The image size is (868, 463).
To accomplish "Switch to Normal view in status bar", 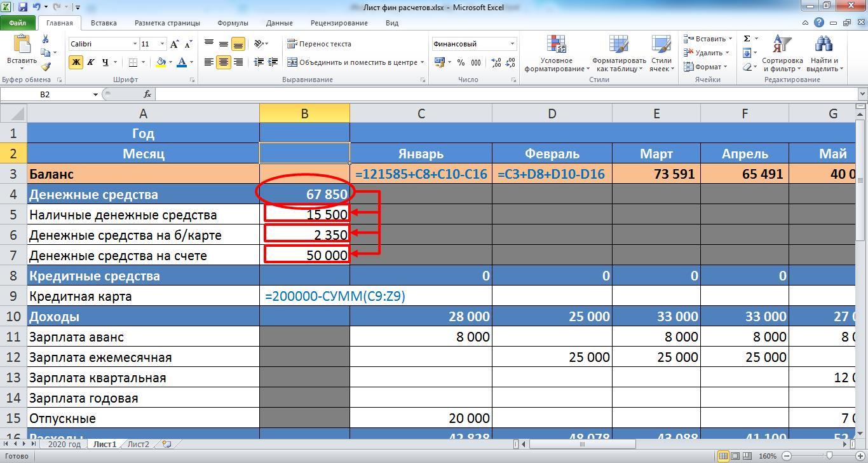I will (x=723, y=456).
